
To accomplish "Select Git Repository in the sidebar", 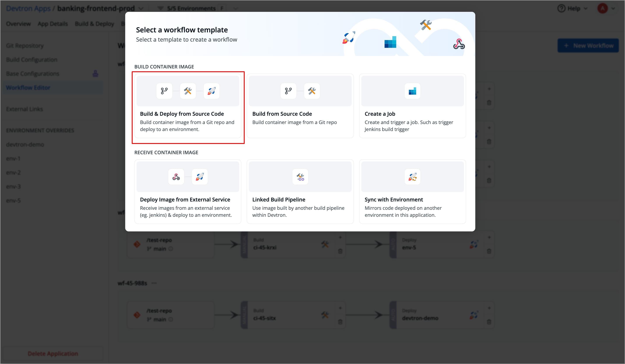I will [x=25, y=45].
